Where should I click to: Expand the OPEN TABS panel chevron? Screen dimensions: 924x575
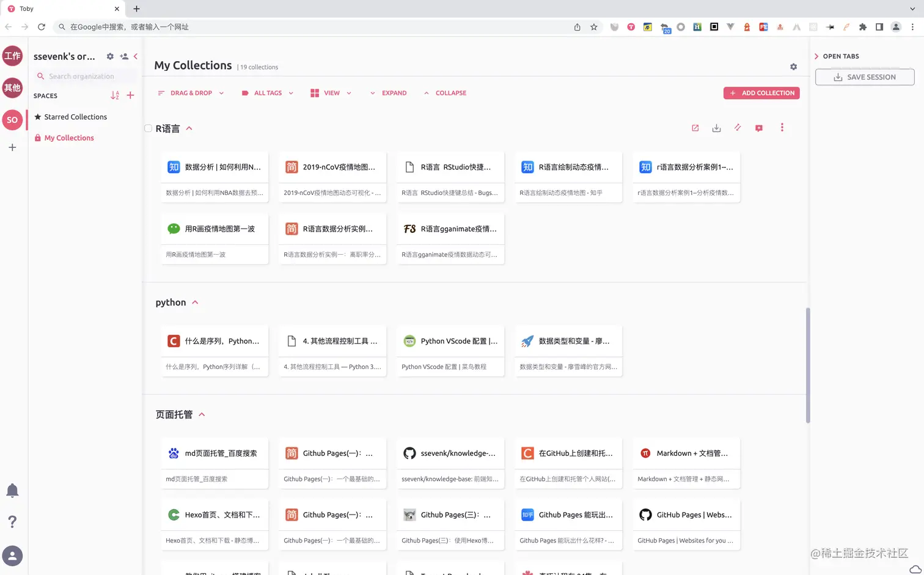(816, 56)
